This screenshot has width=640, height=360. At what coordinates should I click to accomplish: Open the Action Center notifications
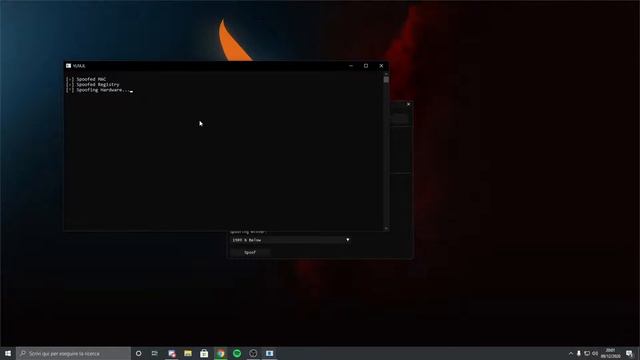[629, 353]
